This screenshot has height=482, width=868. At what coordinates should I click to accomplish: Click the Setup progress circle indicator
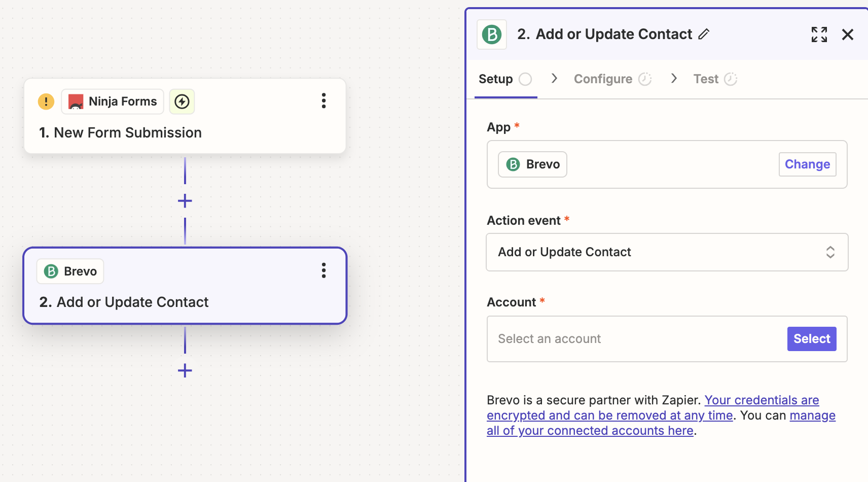point(526,79)
